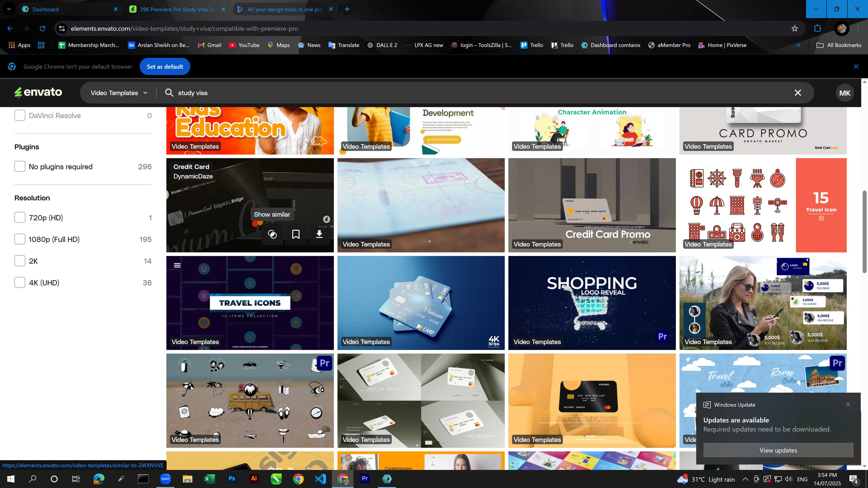The height and width of the screenshot is (488, 868).
Task: Click the Windows Start button
Action: (x=11, y=479)
